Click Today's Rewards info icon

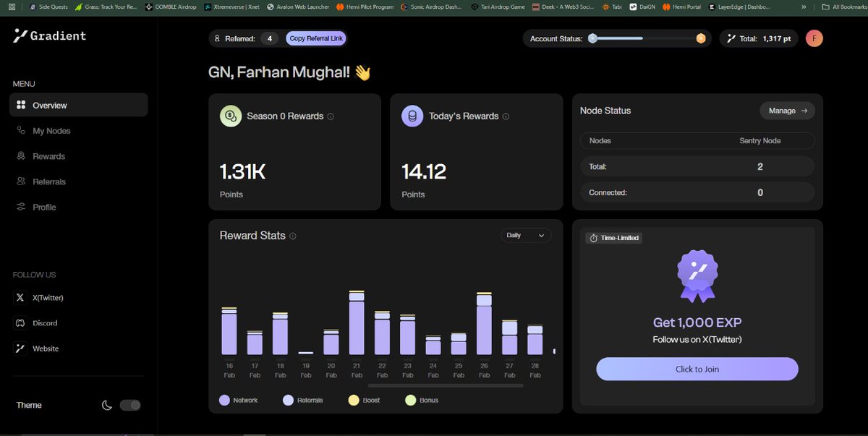[506, 116]
